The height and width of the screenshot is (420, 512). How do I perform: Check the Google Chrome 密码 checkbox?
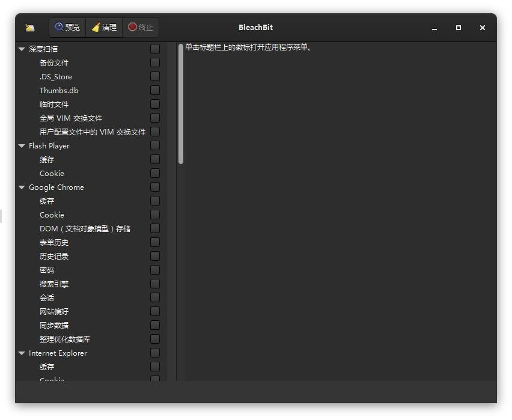pos(155,270)
